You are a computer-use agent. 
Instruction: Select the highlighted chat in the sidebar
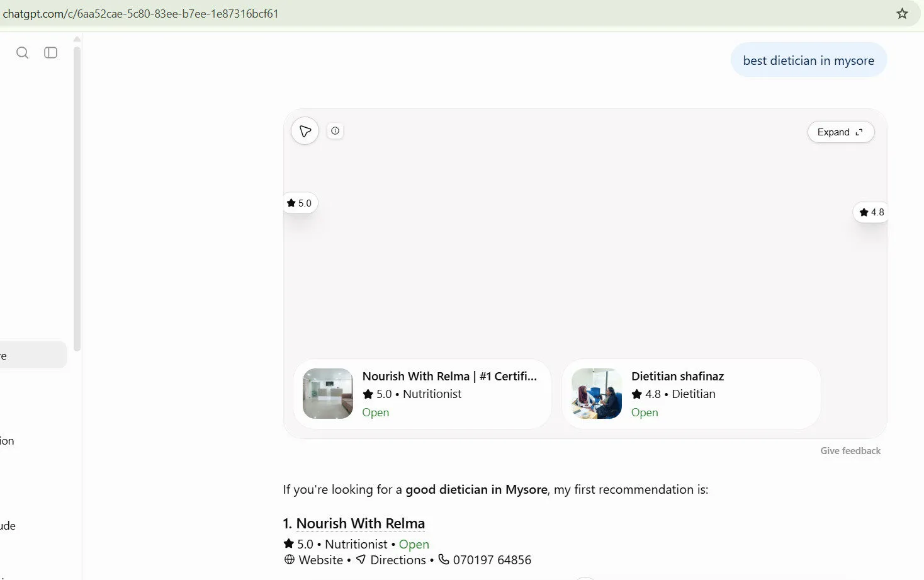point(33,355)
